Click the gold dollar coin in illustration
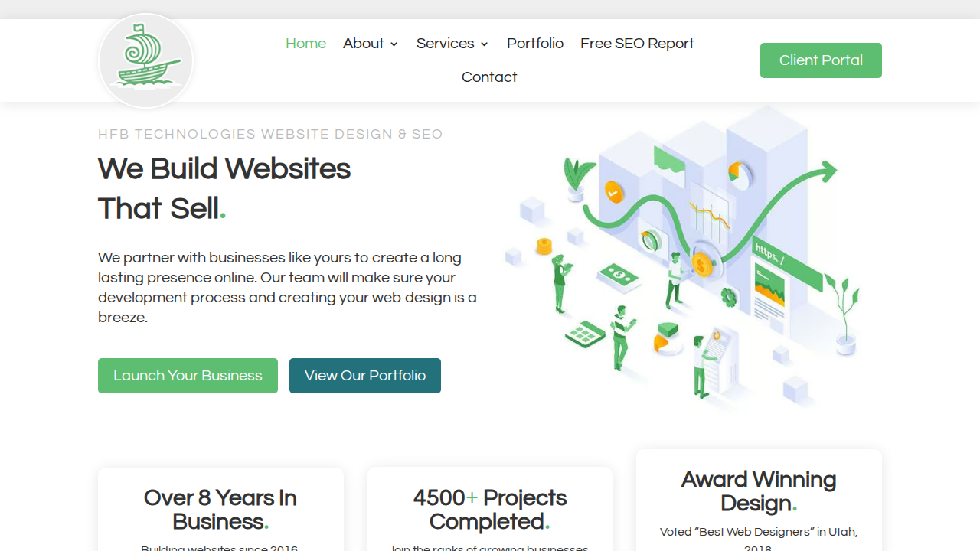The image size is (980, 551). [x=701, y=265]
